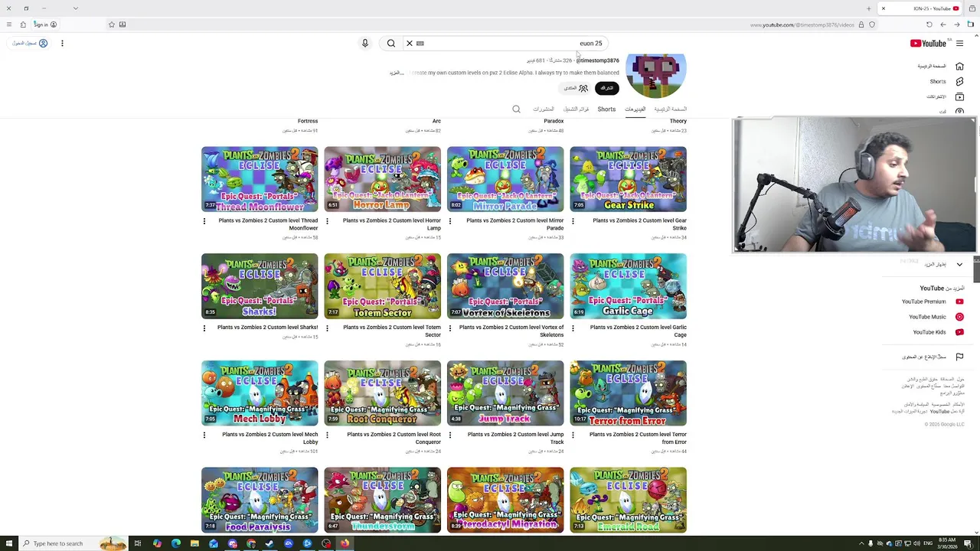The image size is (980, 551).
Task: Open 'Custom level Terror from Error' title link
Action: [x=638, y=439]
